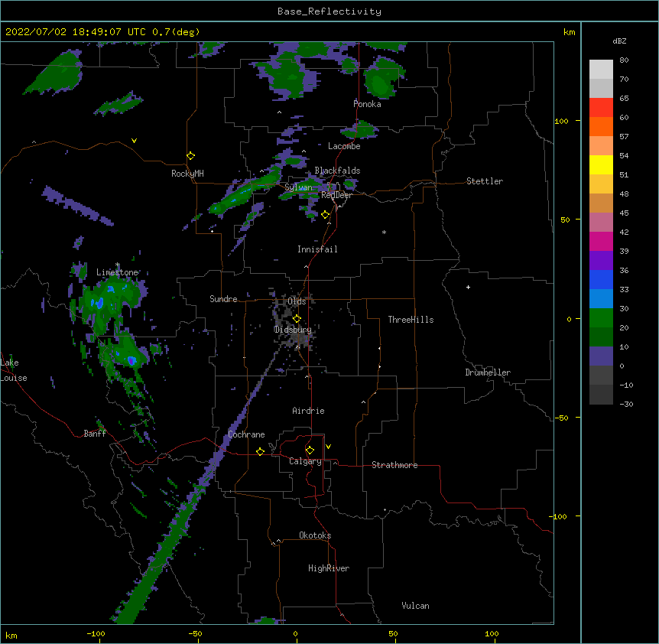Screen dimensions: 659x644
Task: Click the 65 value in dBZ legend
Action: click(624, 99)
